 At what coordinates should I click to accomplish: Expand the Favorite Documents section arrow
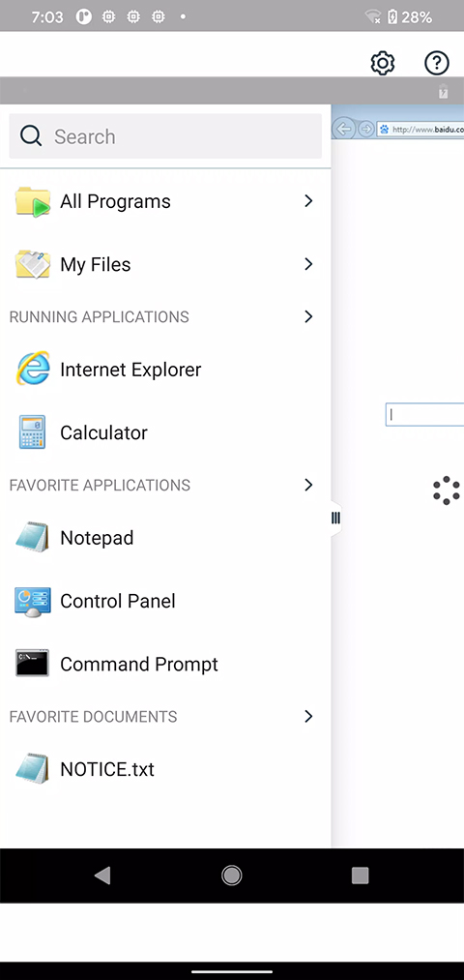point(307,716)
